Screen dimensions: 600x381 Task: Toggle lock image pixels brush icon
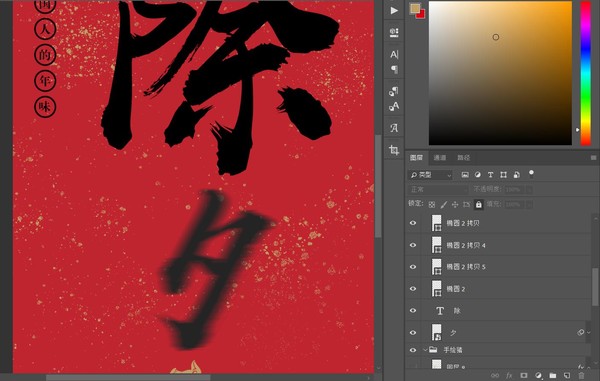coord(443,205)
